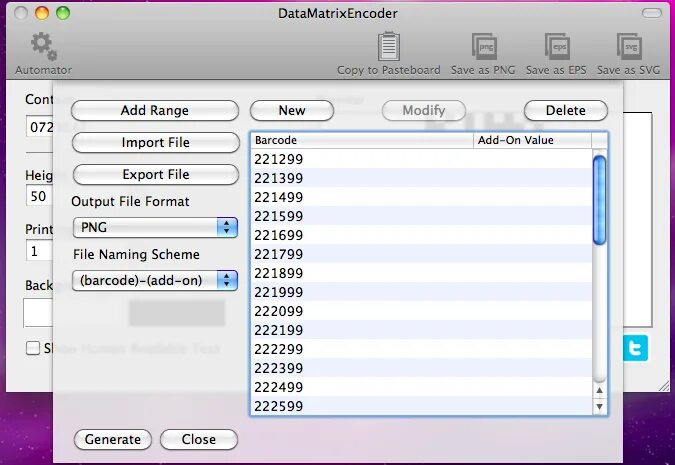675x465 pixels.
Task: Click the Delete button
Action: point(566,111)
